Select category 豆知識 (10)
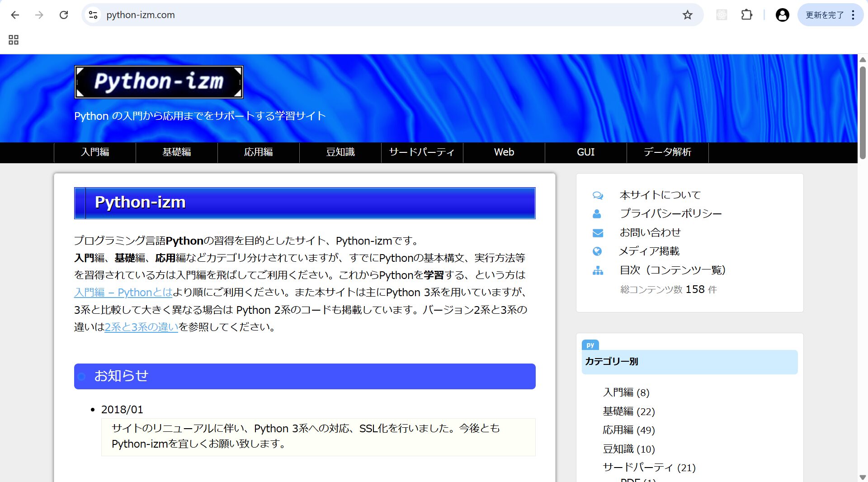Viewport: 868px width, 482px height. (x=629, y=449)
